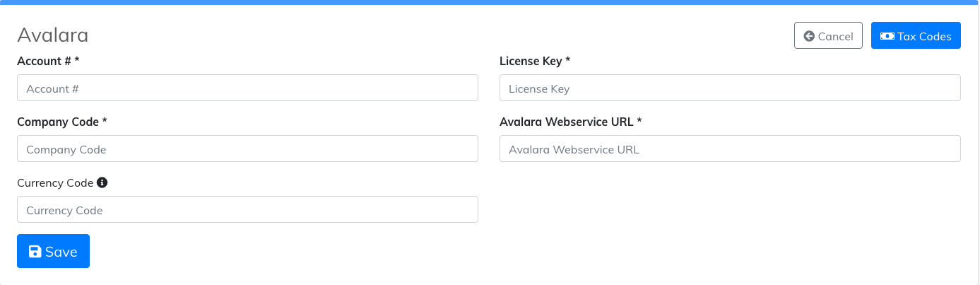This screenshot has width=980, height=285.
Task: Click the License Key * label
Action: (535, 62)
